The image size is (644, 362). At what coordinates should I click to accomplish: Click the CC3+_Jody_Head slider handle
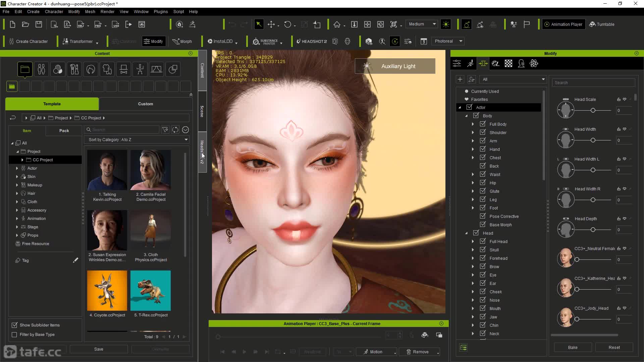tap(577, 319)
